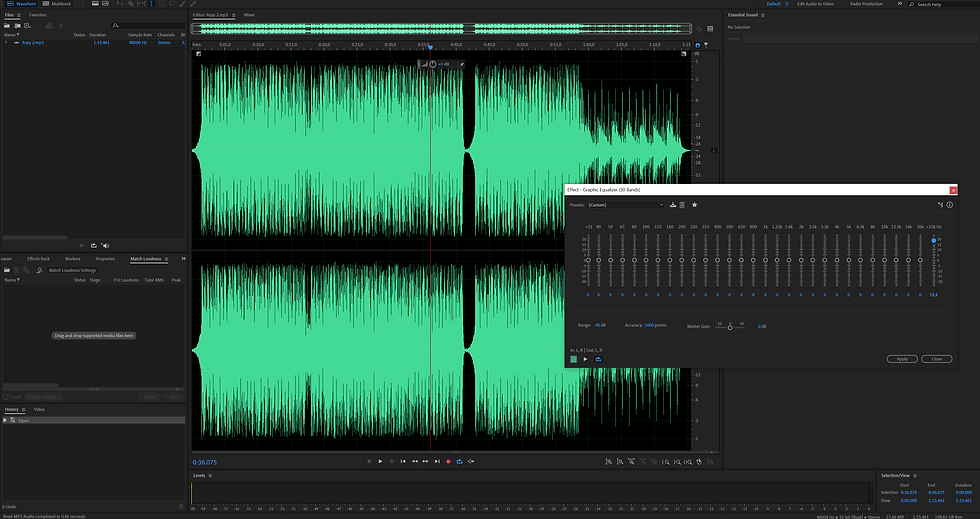Click the info icon in Graphic Equalizer
The width and height of the screenshot is (980, 519).
point(949,205)
